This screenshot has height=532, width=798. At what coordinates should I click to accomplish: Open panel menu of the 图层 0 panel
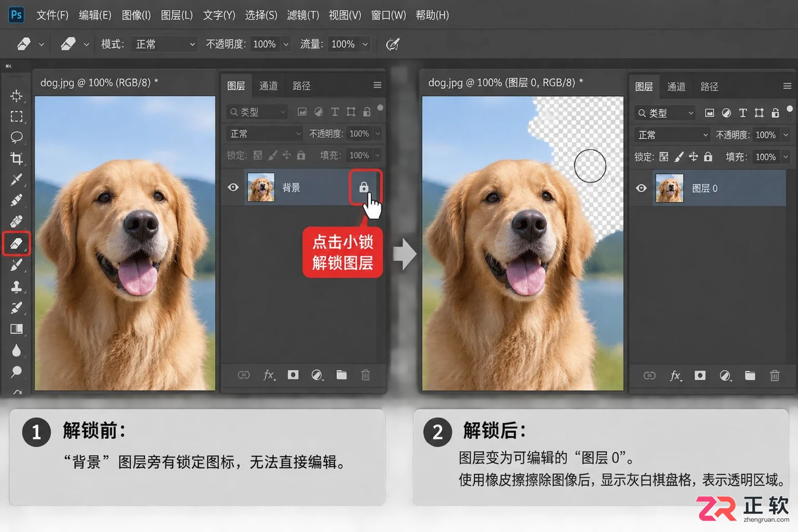pos(787,86)
